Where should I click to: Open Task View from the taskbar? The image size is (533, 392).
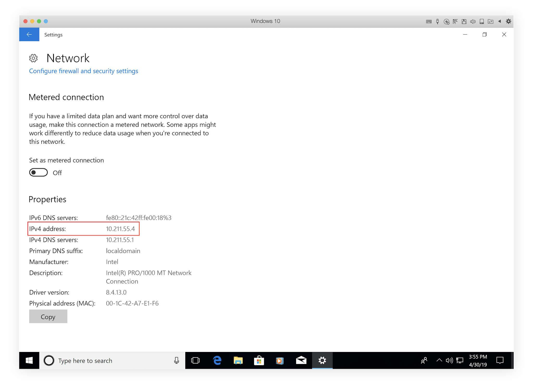195,361
